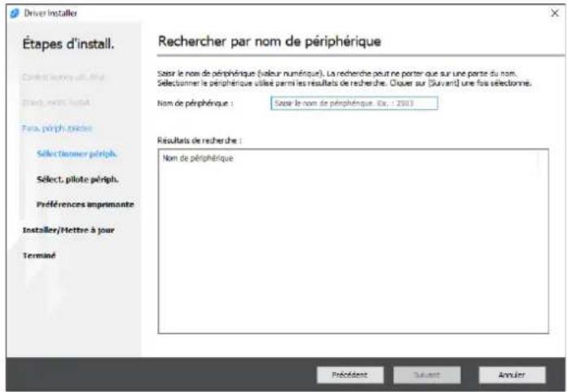Select the Installer/Mettre à jour step
The width and height of the screenshot is (567, 392).
pyautogui.click(x=68, y=231)
